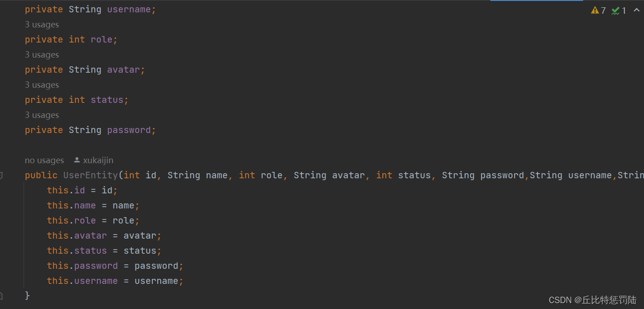The image size is (644, 309).
Task: Click the person icon before xukaijin
Action: pos(77,160)
